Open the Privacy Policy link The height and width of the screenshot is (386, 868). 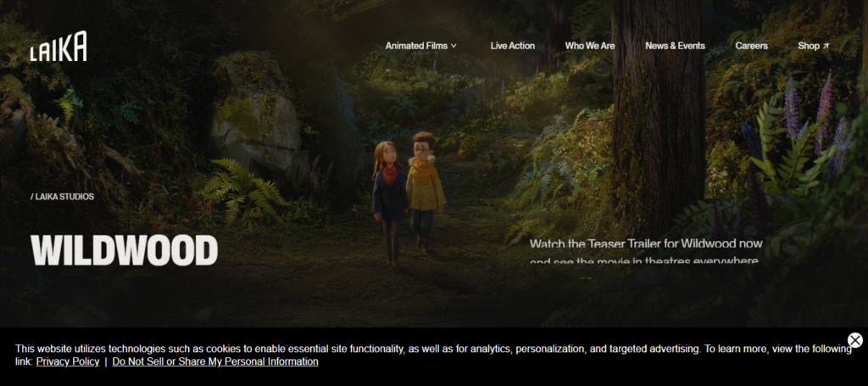tap(68, 361)
